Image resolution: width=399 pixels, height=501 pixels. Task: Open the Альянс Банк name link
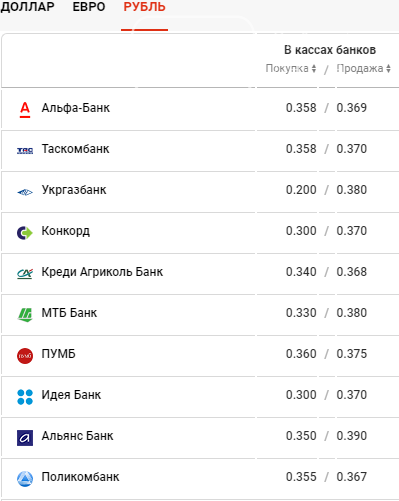pos(77,436)
